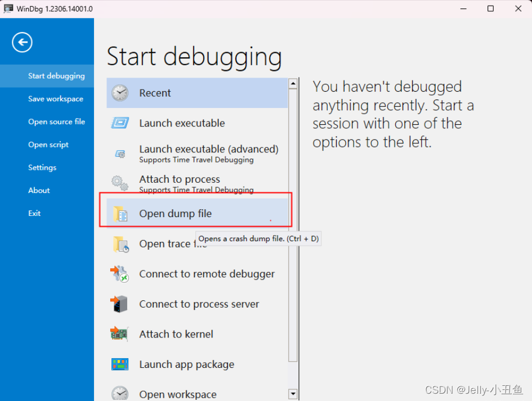The image size is (532, 401).
Task: Click the Open workspace clock icon
Action: pyautogui.click(x=120, y=394)
